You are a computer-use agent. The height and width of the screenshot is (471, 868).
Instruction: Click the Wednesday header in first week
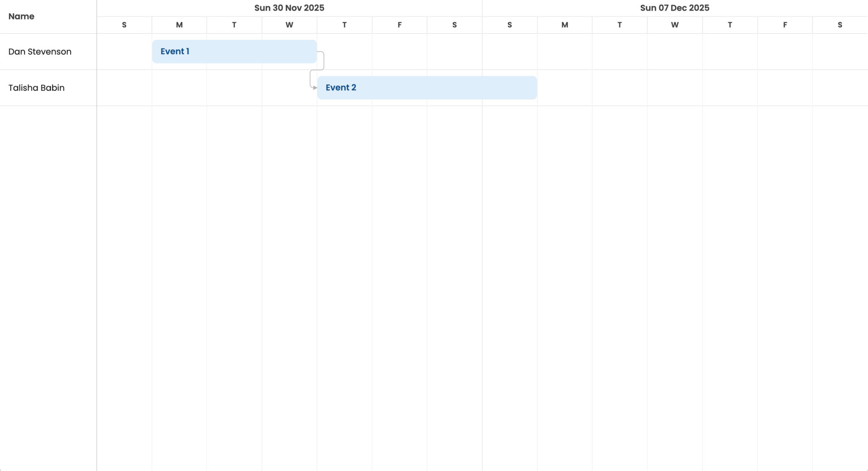289,25
